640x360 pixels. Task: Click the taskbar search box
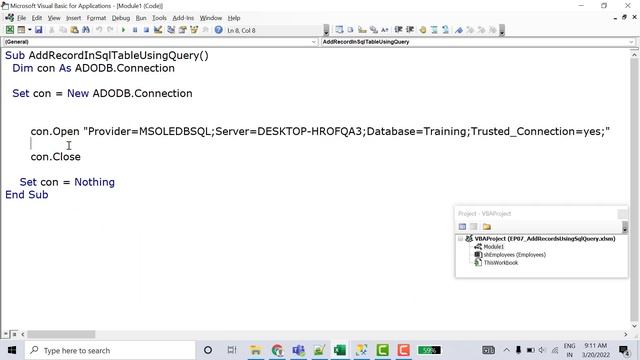coord(110,350)
